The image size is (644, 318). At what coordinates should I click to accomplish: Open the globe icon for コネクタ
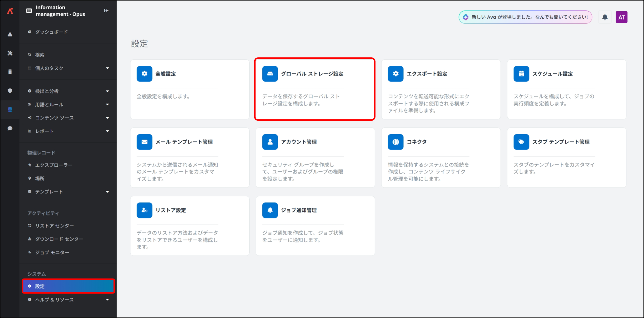(395, 142)
